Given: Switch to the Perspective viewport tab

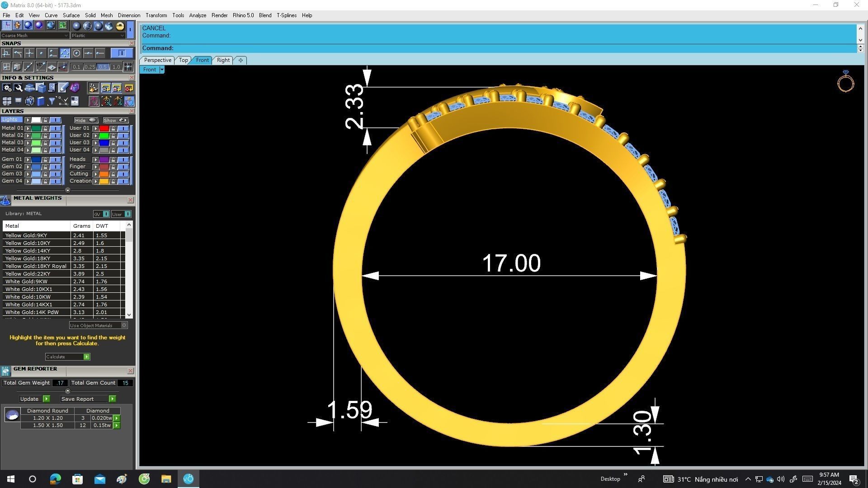Looking at the screenshot, I should pyautogui.click(x=157, y=60).
